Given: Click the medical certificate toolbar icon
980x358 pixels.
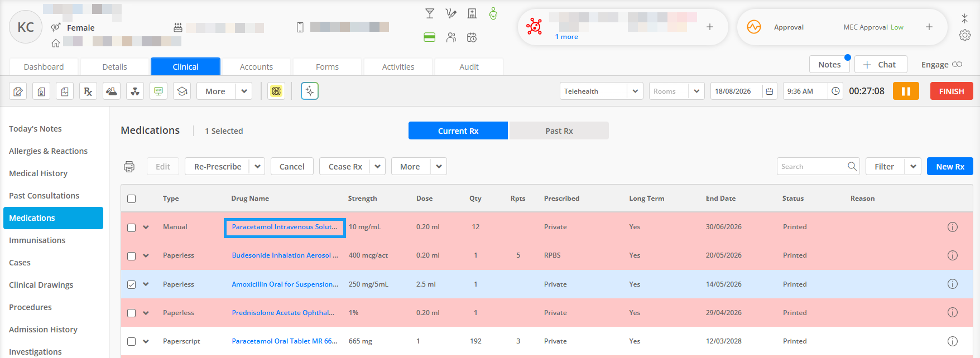Looking at the screenshot, I should tap(41, 91).
